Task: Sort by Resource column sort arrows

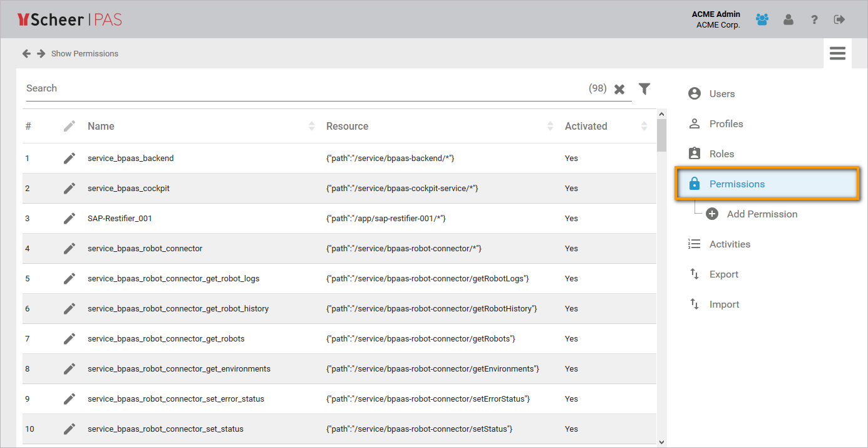Action: pos(550,127)
